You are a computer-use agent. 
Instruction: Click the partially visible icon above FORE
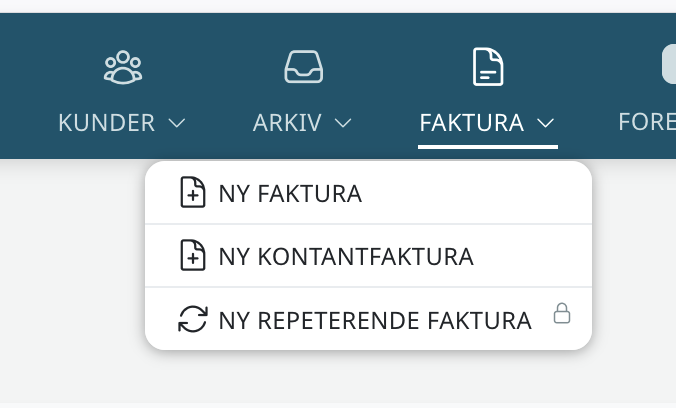(668, 66)
